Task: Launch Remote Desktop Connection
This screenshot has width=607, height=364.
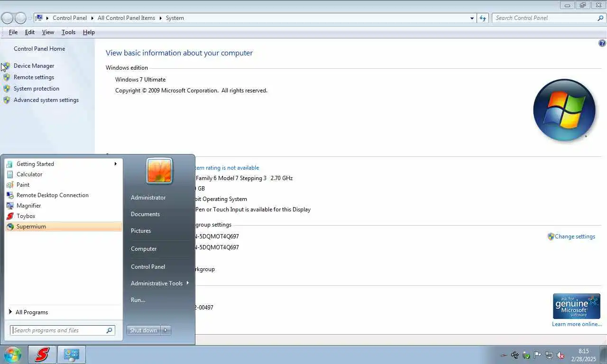Action: pos(63,195)
